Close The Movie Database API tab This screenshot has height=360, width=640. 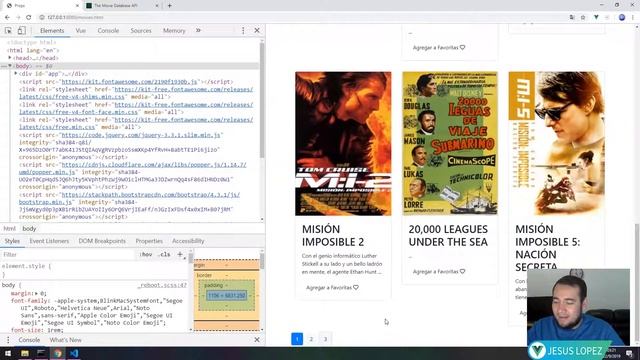coord(157,6)
